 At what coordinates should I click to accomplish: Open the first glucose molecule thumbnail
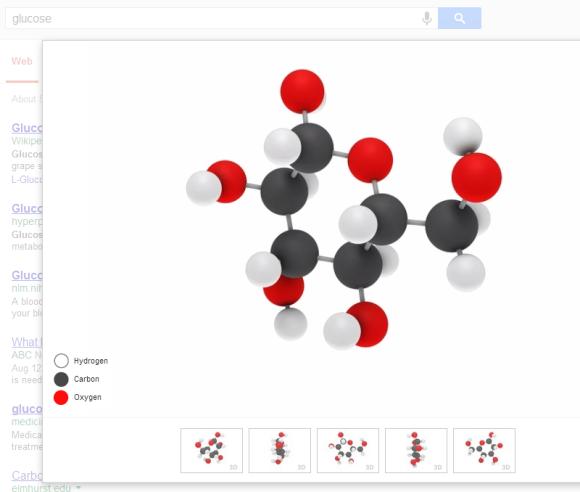point(211,450)
